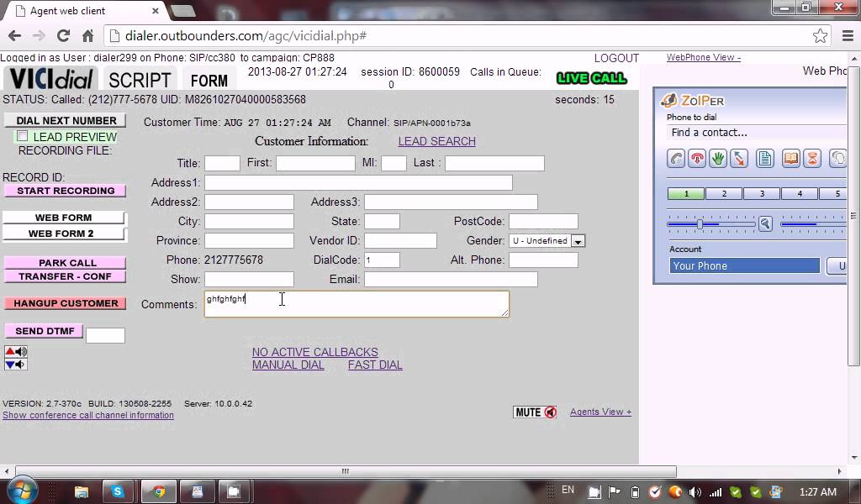The height and width of the screenshot is (504, 861).
Task: Bookmark the page with the star icon
Action: point(820,35)
